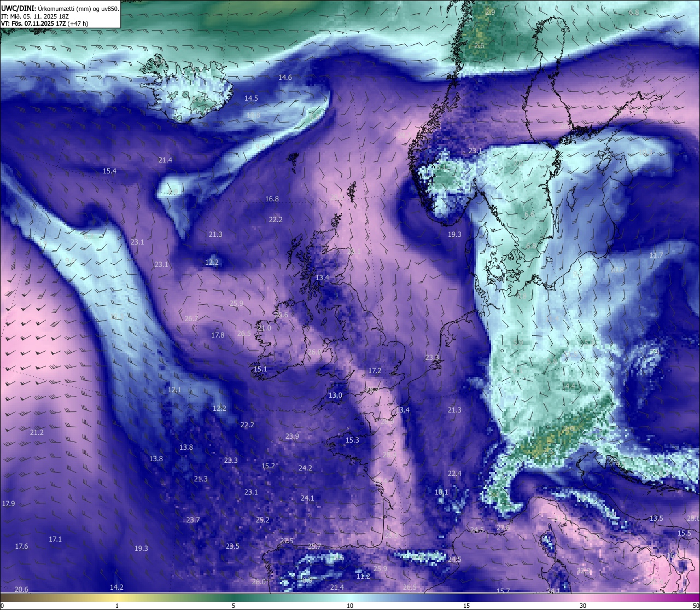Select the 22.4 value label
This screenshot has width=700, height=610.
(454, 474)
